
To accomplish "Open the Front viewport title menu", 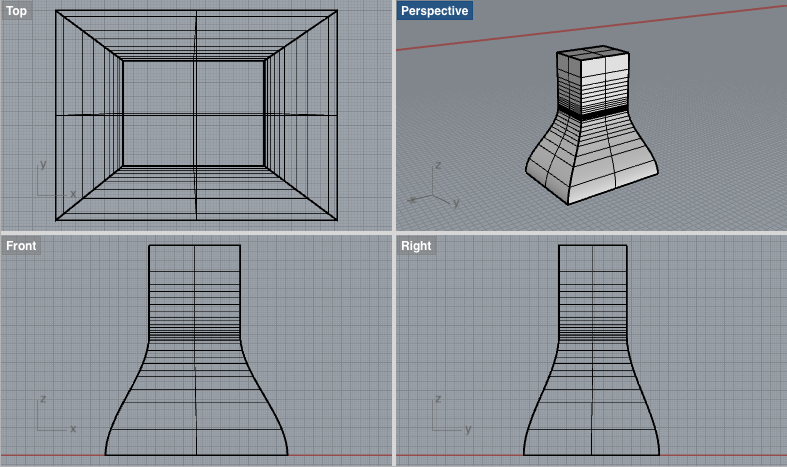I will click(x=21, y=246).
